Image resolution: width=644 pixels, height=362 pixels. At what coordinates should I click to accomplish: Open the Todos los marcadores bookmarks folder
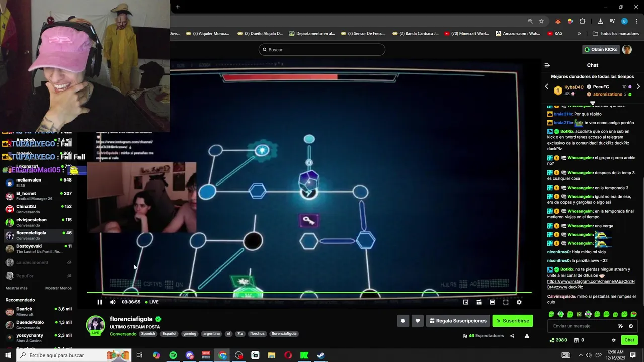pos(616,34)
